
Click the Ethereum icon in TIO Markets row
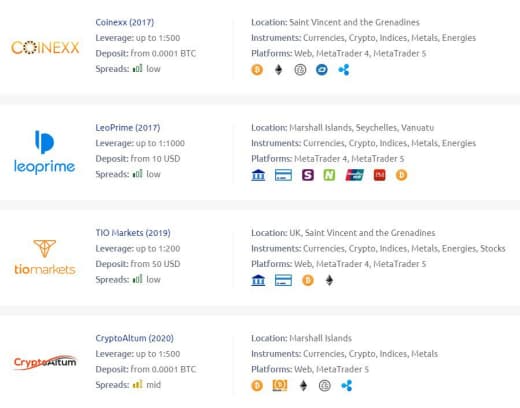(x=329, y=280)
